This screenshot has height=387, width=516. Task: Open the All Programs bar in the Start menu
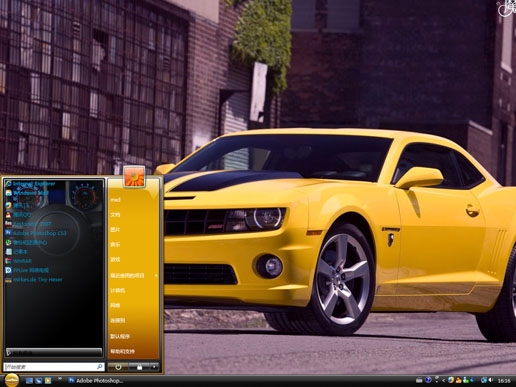pos(54,353)
